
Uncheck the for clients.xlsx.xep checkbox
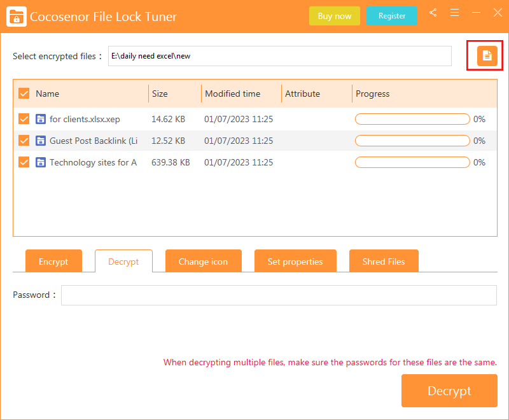coord(24,119)
